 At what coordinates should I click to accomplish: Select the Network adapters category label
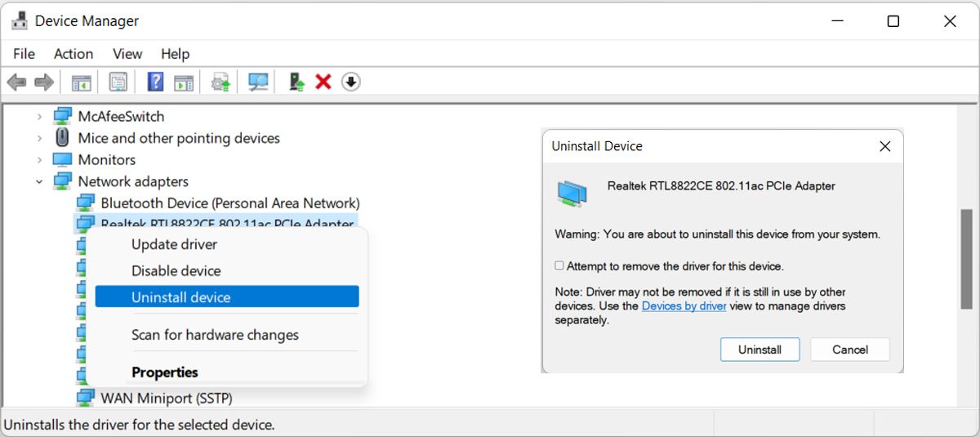pos(133,181)
